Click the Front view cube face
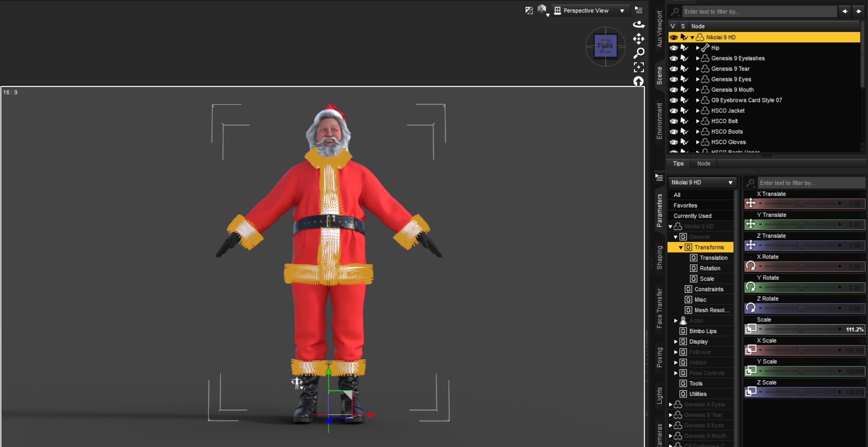 605,46
